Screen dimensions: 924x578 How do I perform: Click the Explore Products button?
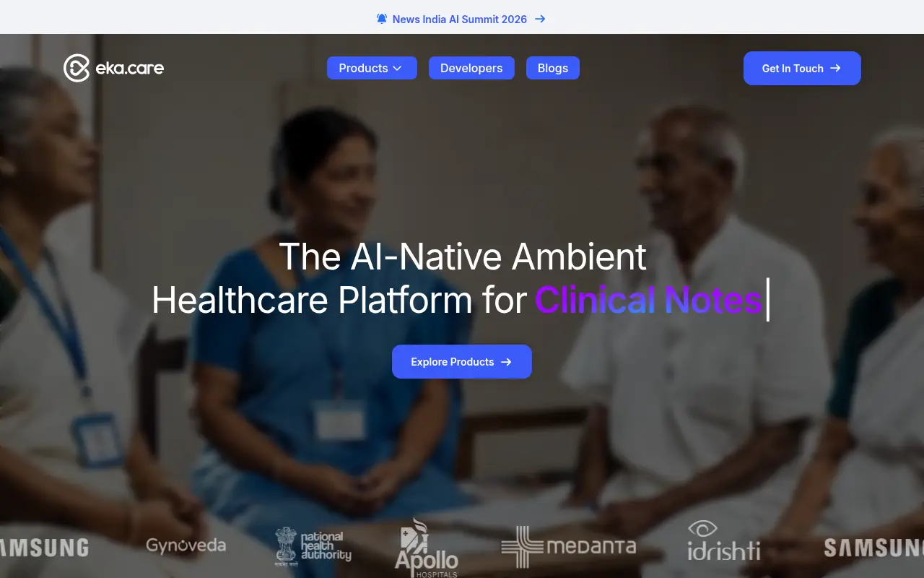coord(462,361)
